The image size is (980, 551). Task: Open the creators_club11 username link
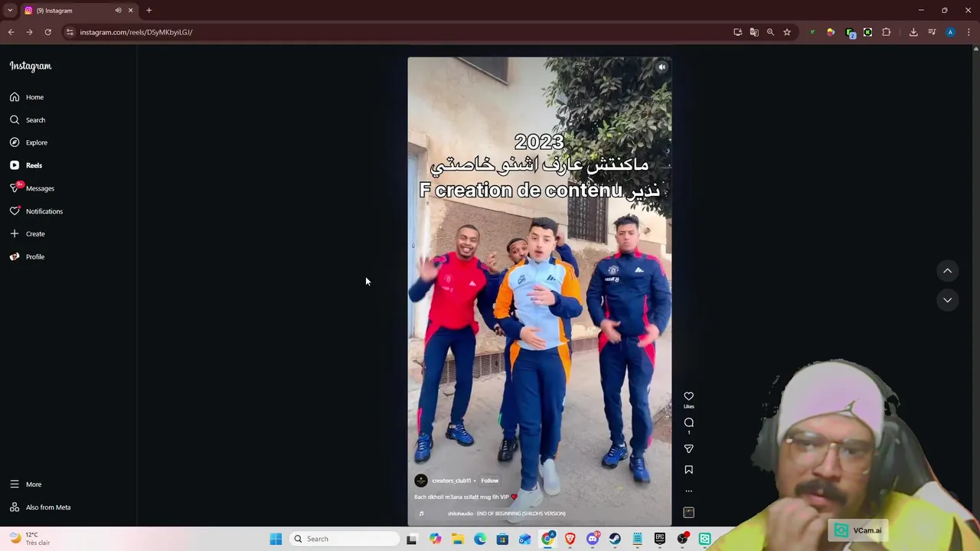click(x=452, y=481)
